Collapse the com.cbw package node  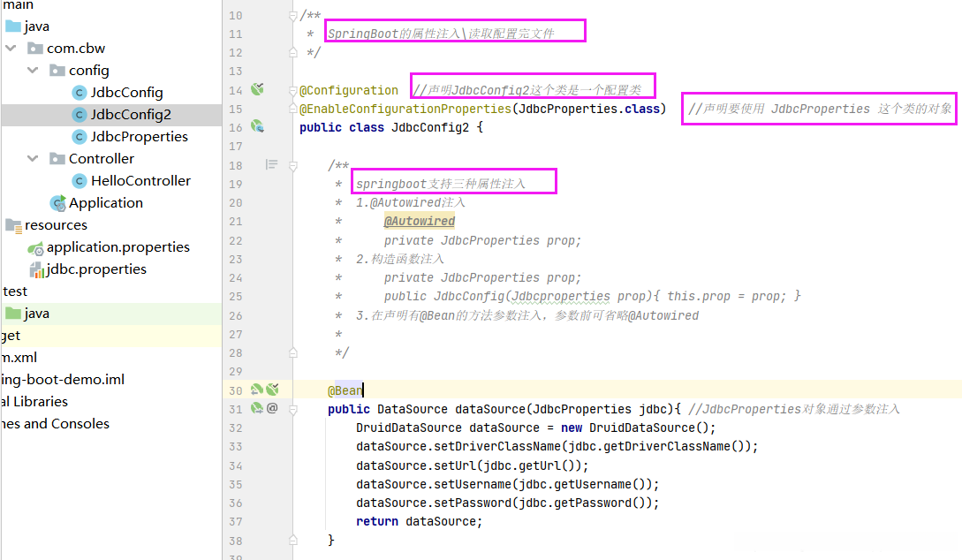11,48
